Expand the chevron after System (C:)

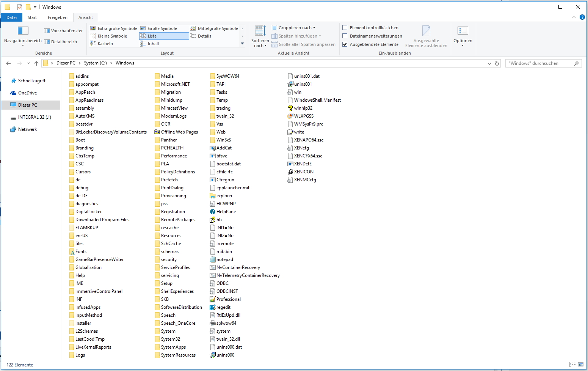pos(111,63)
